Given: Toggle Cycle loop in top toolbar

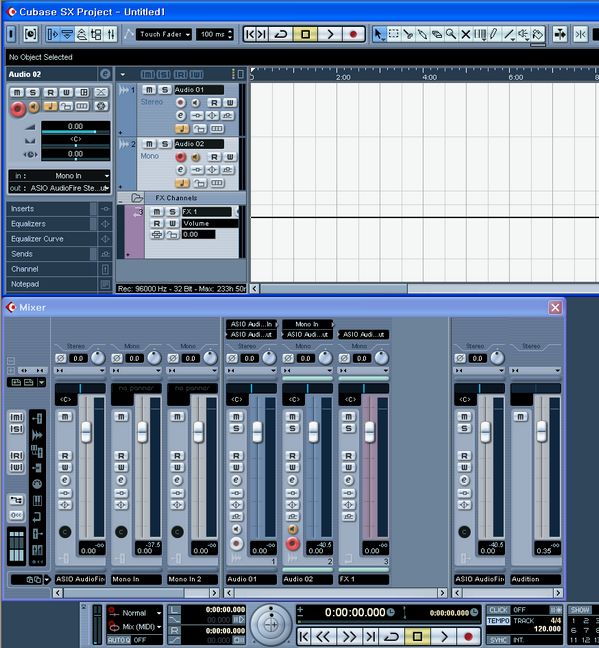Looking at the screenshot, I should [281, 34].
